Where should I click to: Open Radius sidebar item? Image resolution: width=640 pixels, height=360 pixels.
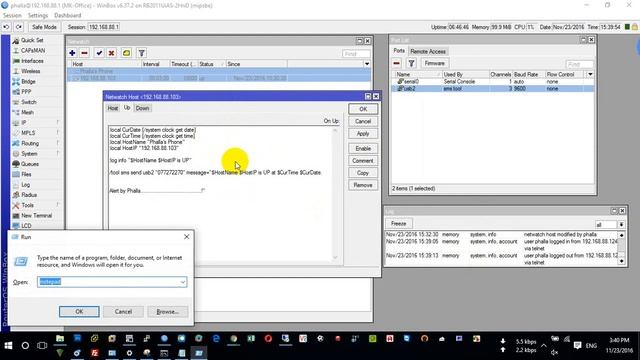click(29, 195)
